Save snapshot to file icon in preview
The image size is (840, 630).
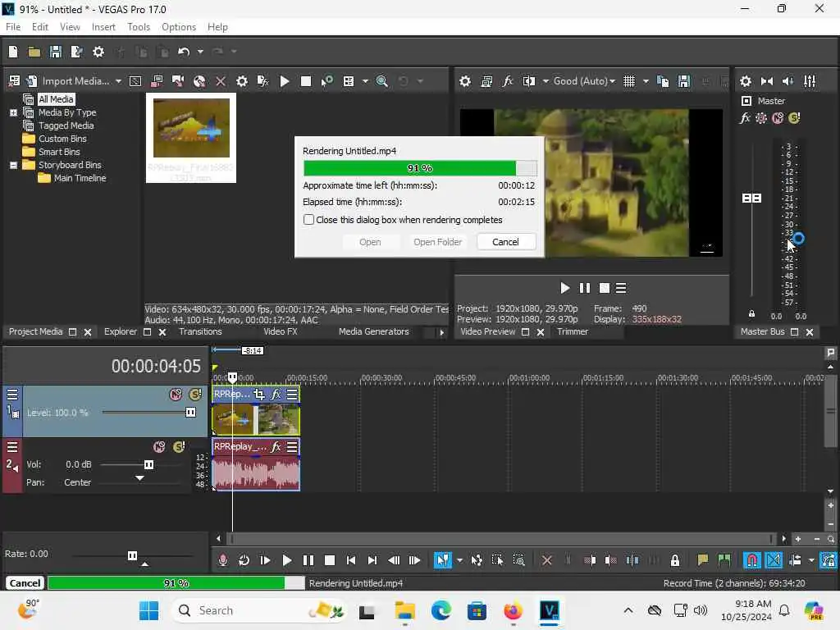pyautogui.click(x=683, y=81)
